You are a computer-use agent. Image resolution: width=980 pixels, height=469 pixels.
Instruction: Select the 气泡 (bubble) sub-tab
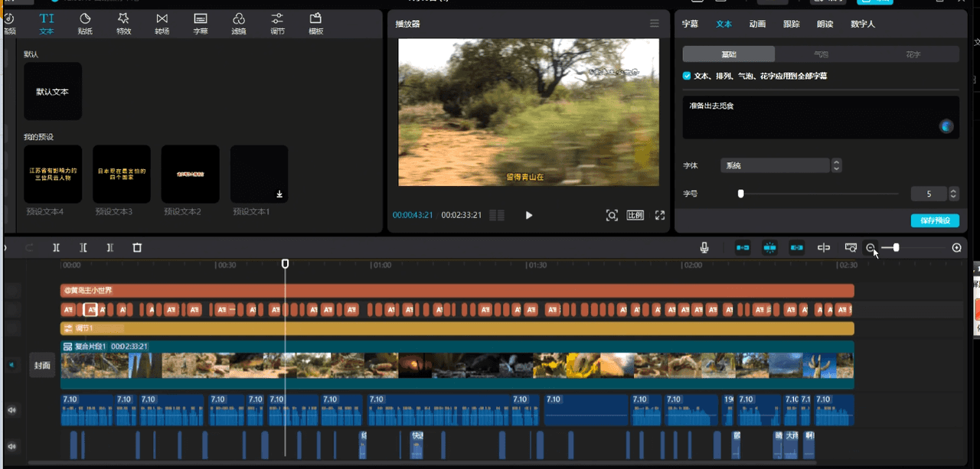tap(821, 54)
